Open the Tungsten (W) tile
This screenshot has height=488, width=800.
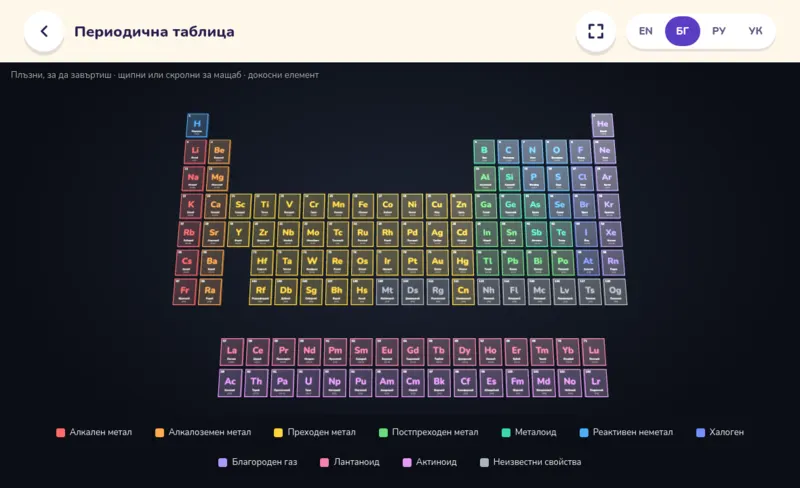point(312,262)
